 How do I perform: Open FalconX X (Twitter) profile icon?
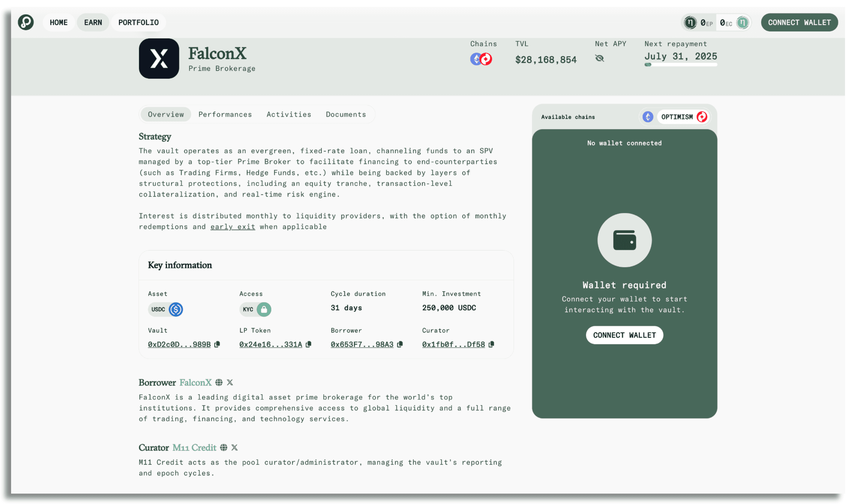[230, 383]
